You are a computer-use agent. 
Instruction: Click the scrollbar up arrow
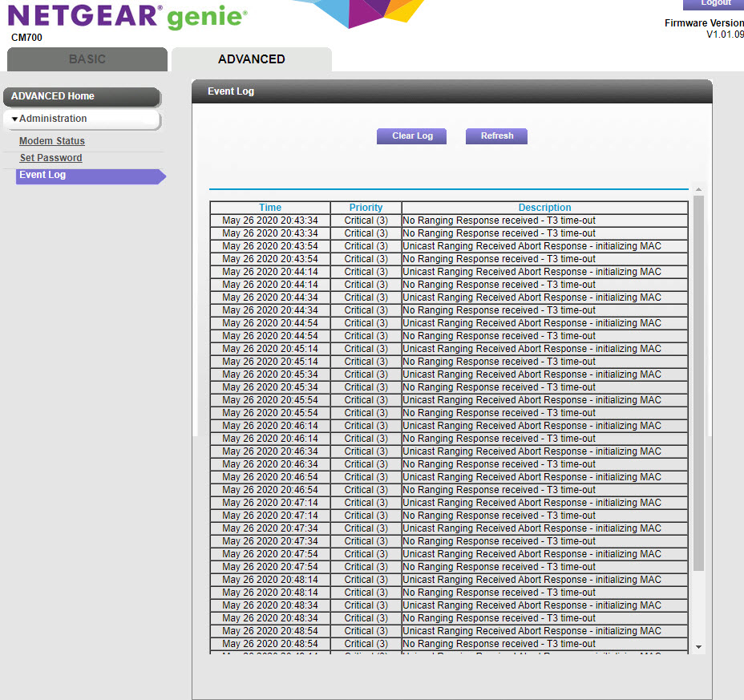697,188
